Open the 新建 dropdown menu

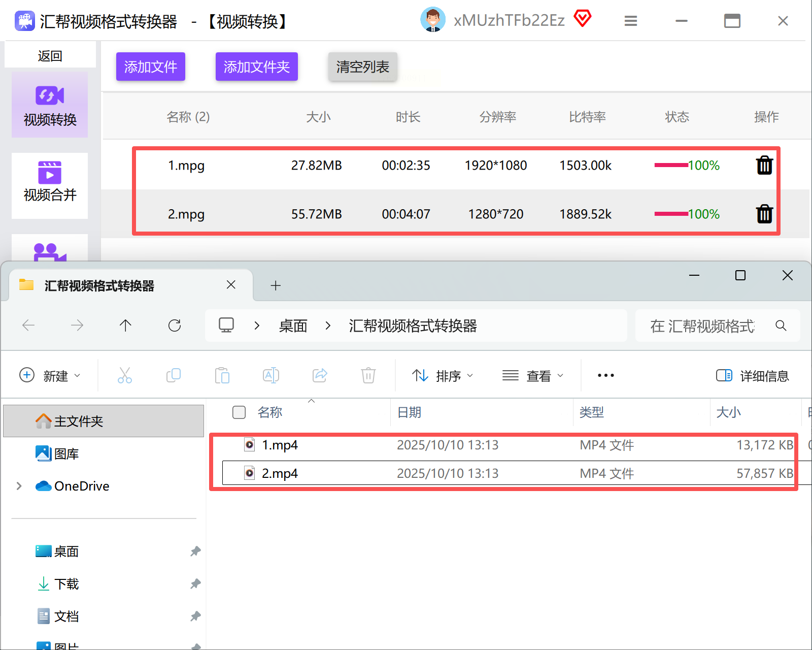50,376
